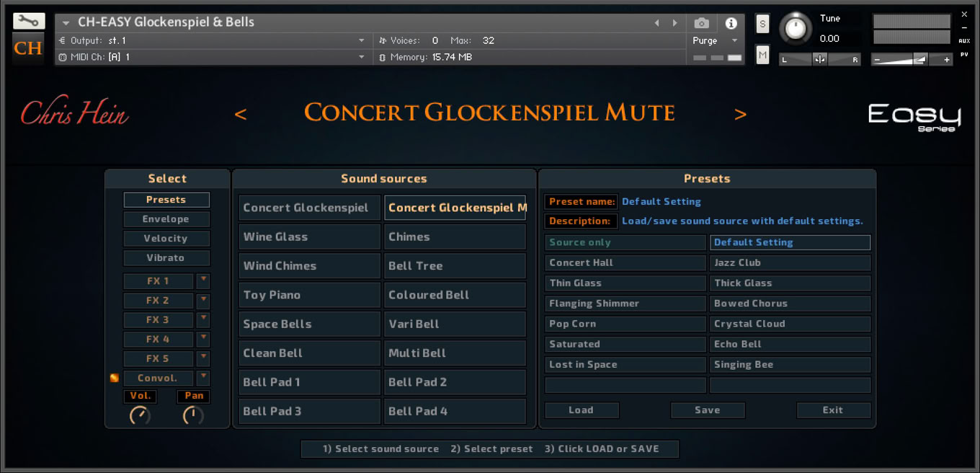This screenshot has width=980, height=473.
Task: Take a snapshot with the camera icon
Action: click(701, 23)
